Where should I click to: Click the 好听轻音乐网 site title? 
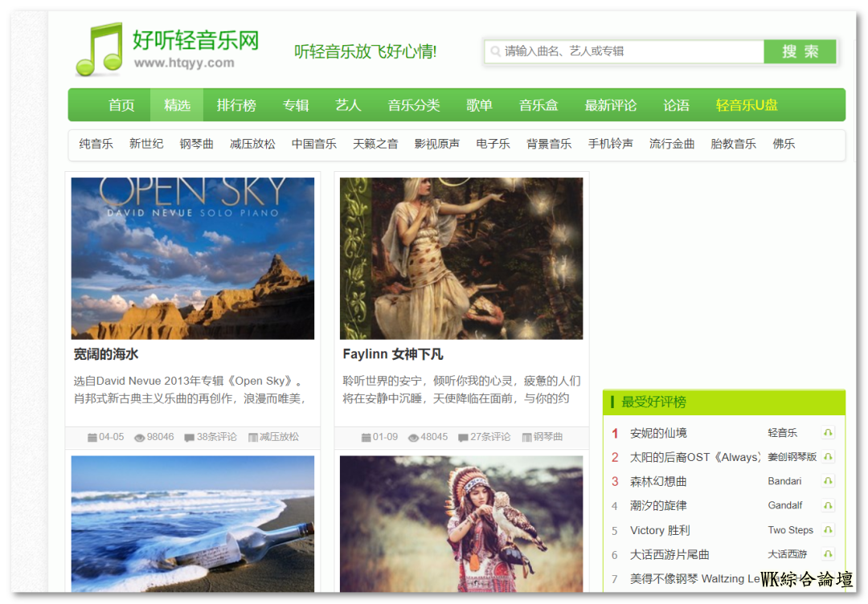[x=195, y=40]
